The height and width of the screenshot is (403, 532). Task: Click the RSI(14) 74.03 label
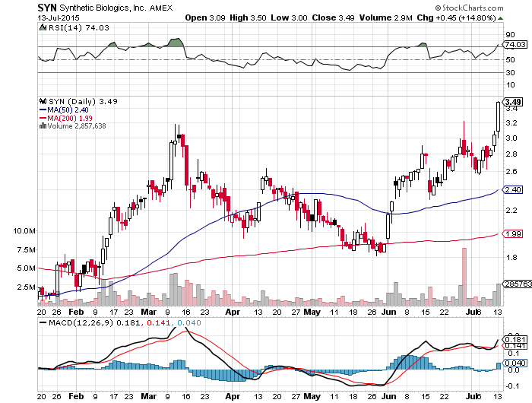point(79,27)
